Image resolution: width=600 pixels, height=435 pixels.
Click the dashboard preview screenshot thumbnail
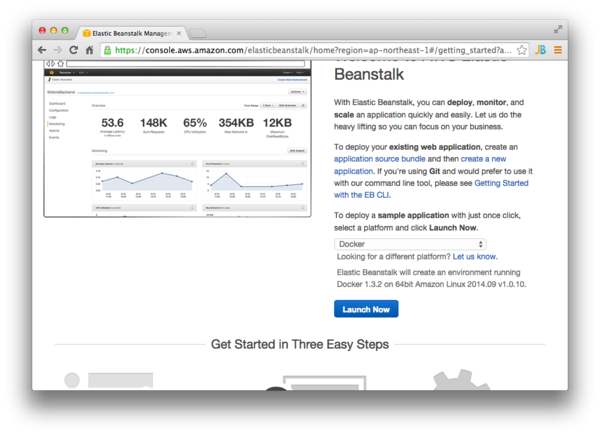point(177,138)
